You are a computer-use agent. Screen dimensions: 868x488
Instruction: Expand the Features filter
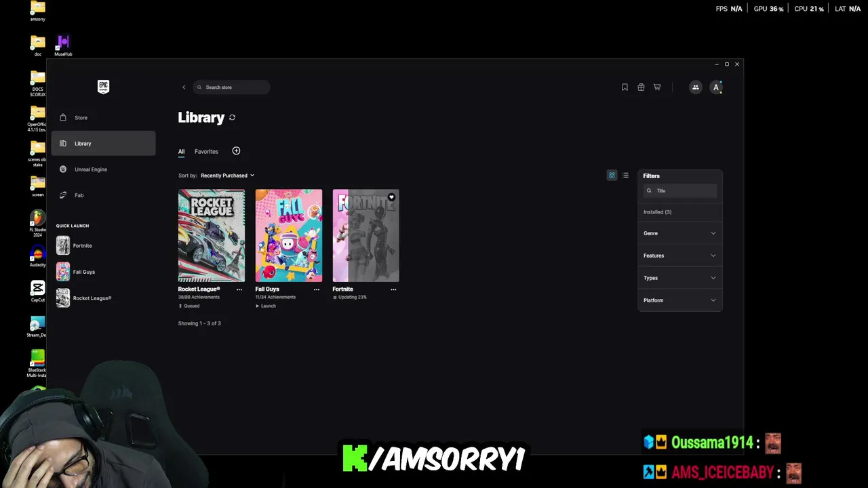[x=679, y=256]
